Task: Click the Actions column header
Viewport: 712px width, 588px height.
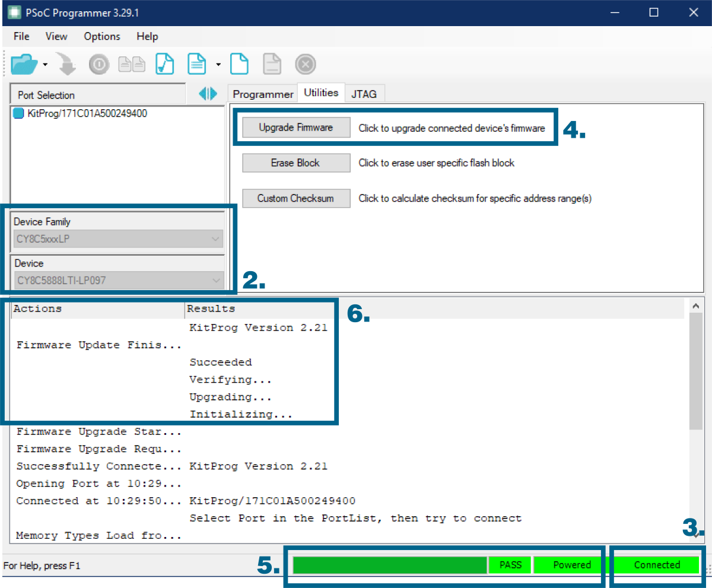Action: 98,309
